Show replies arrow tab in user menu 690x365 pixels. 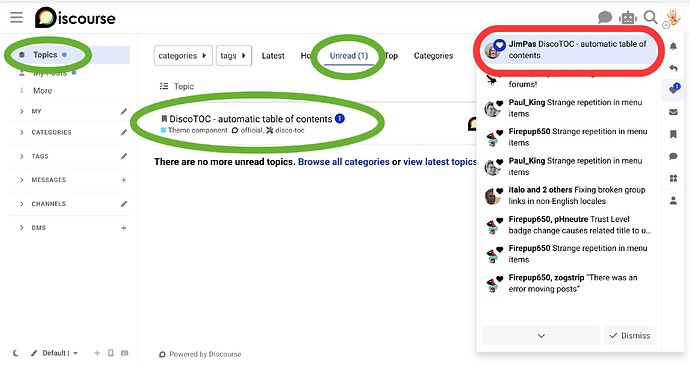673,68
